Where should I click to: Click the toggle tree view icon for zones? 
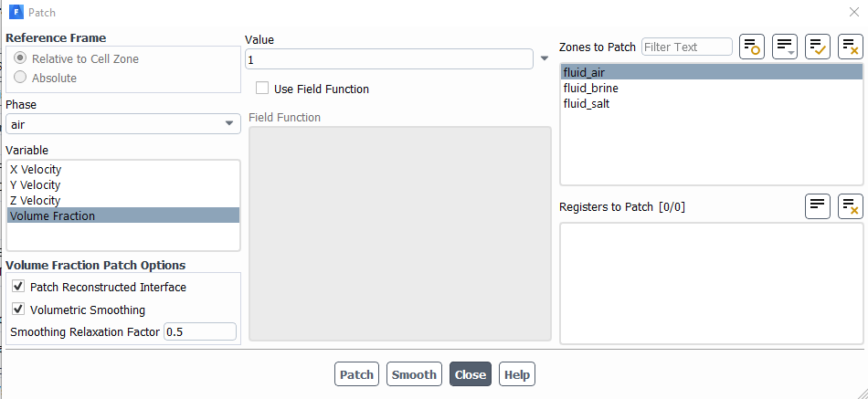752,47
